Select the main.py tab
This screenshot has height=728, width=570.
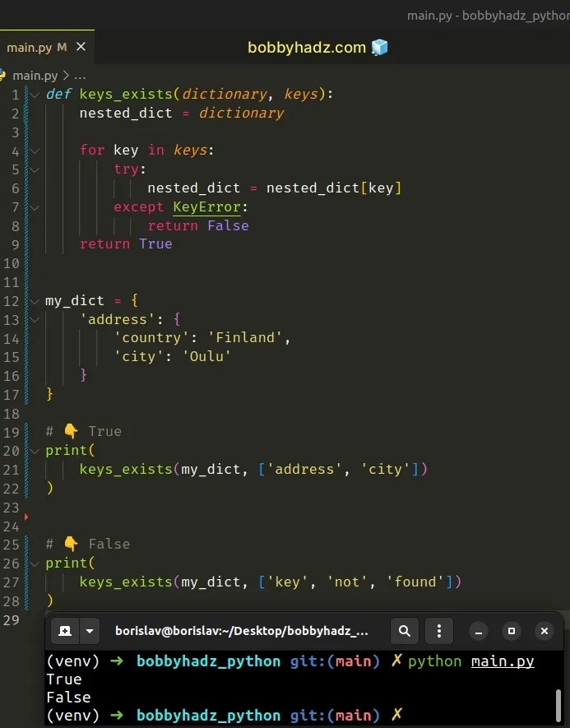47,47
